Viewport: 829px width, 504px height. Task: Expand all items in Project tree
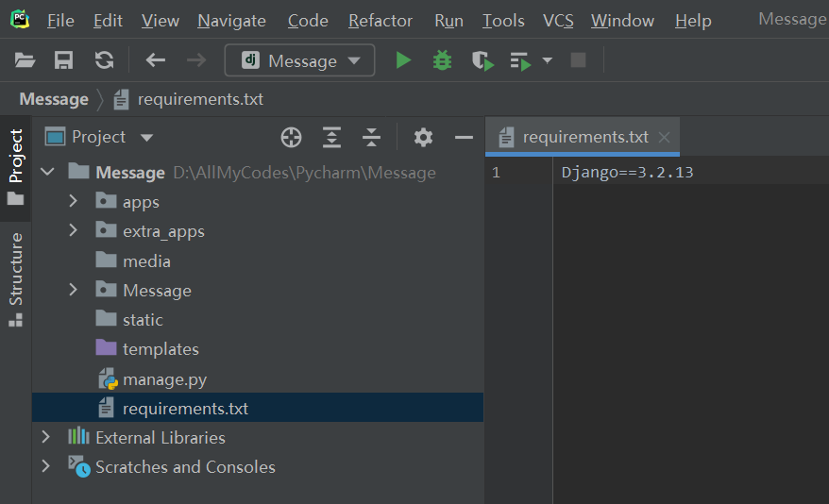[x=331, y=138]
